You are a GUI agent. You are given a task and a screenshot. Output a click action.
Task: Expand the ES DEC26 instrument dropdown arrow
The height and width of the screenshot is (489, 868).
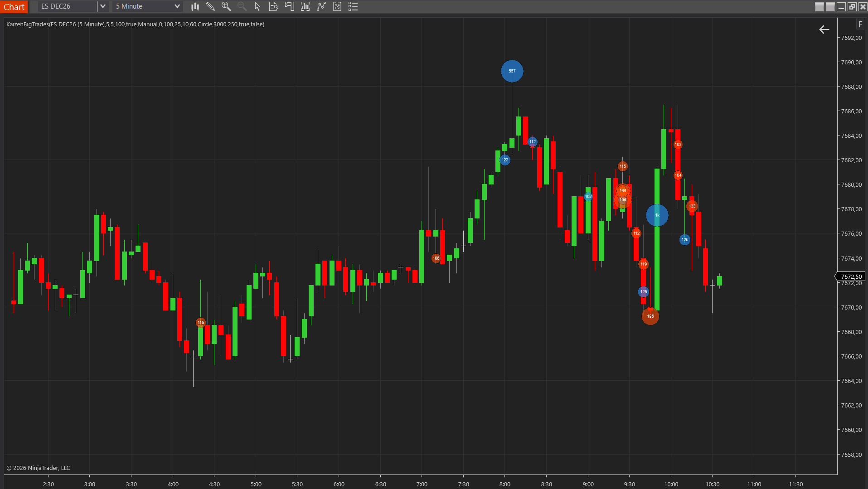[103, 6]
